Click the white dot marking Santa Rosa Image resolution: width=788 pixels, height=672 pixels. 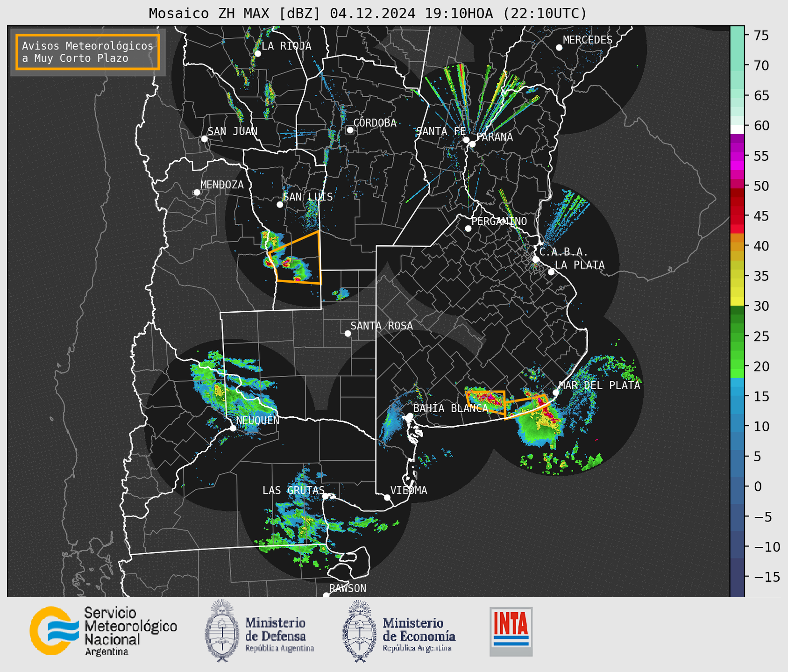point(348,334)
